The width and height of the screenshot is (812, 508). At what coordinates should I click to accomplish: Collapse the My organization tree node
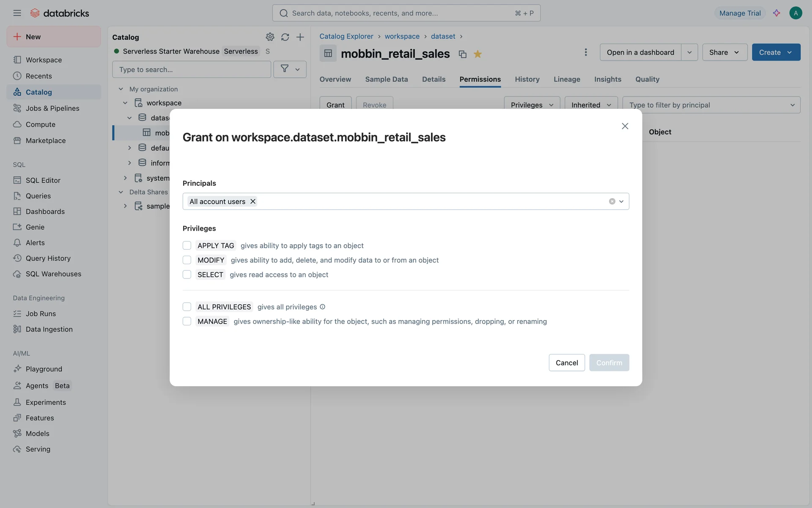121,89
